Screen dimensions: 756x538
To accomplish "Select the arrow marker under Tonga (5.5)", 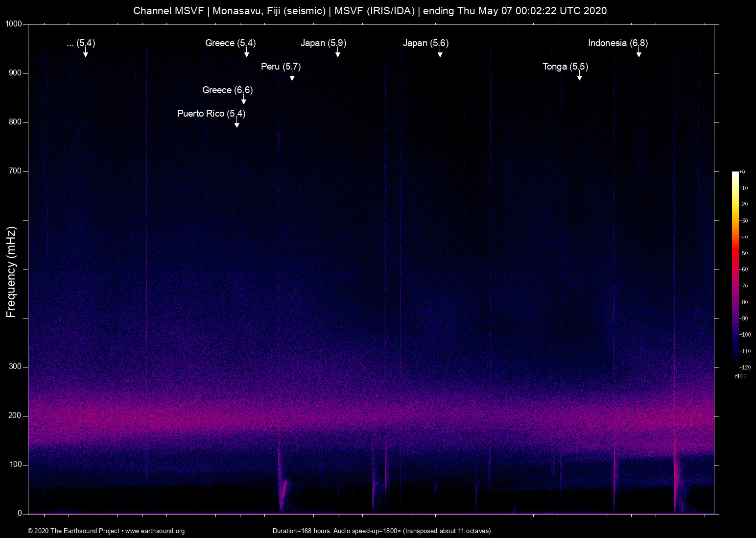I will (x=579, y=76).
